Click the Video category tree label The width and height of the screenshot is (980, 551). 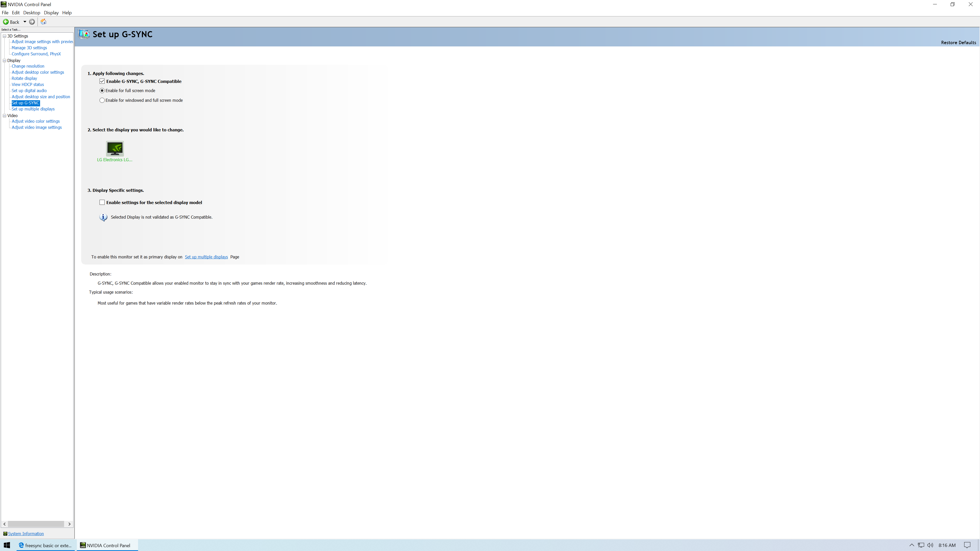12,116
